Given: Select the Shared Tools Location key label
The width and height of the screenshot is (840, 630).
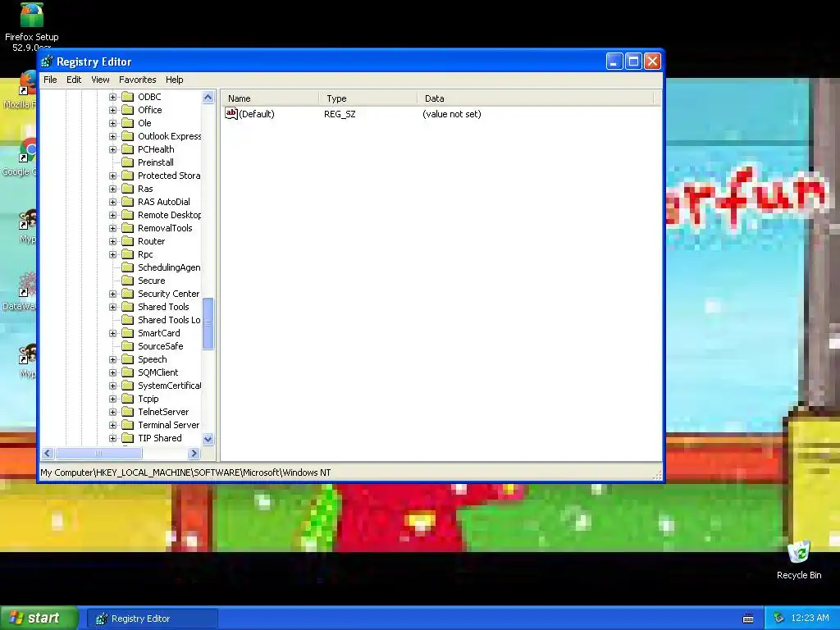Looking at the screenshot, I should point(169,320).
